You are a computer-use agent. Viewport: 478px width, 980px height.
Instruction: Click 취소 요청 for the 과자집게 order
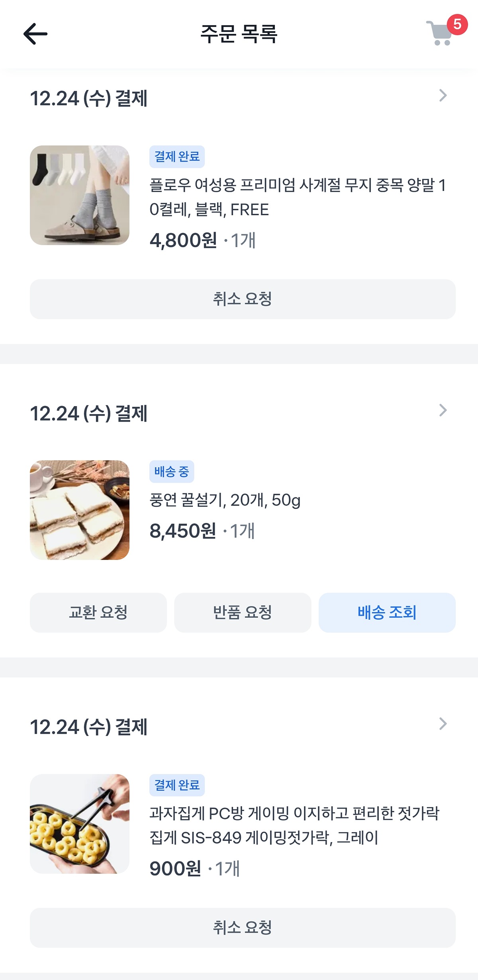(x=243, y=927)
